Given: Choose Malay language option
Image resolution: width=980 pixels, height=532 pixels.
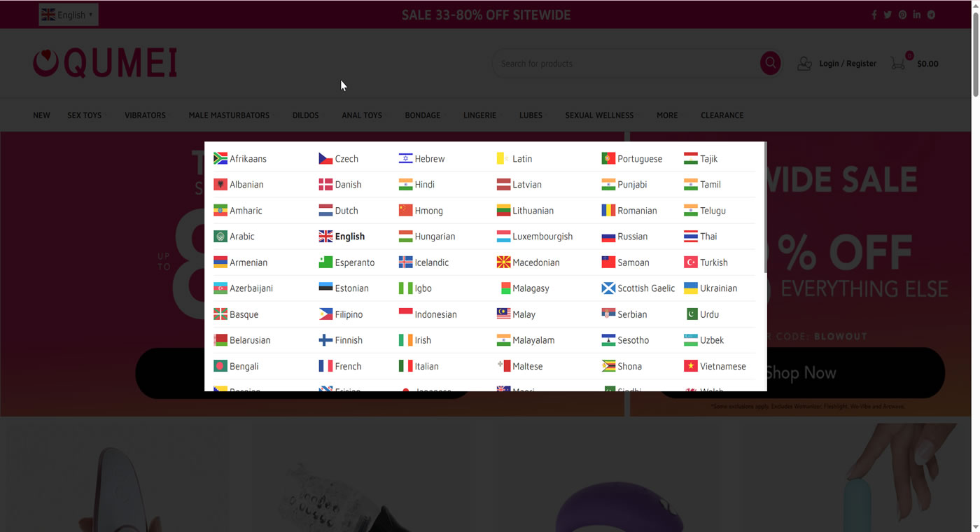Looking at the screenshot, I should click(x=516, y=314).
